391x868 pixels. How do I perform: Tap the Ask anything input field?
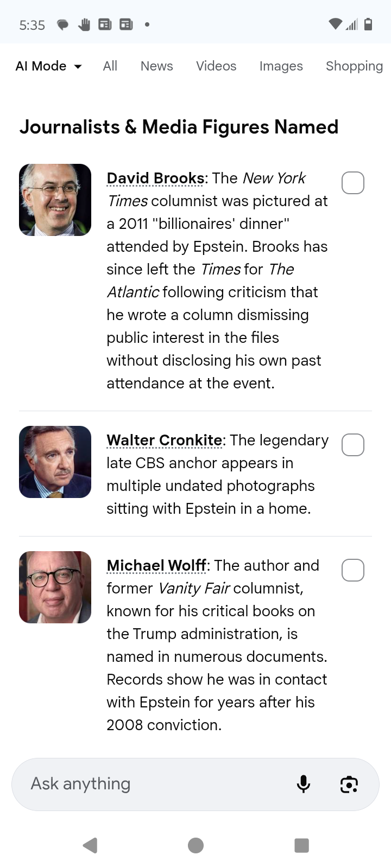152,784
